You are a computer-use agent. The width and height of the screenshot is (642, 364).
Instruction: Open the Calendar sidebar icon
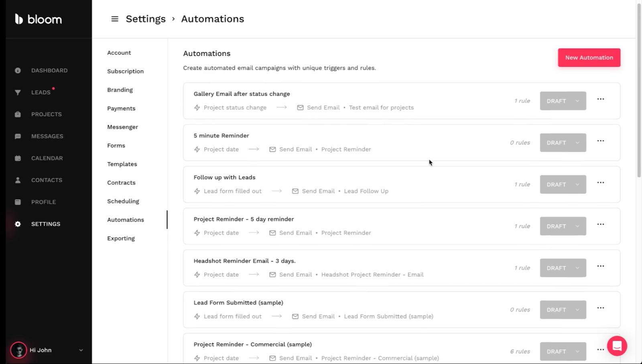point(18,158)
